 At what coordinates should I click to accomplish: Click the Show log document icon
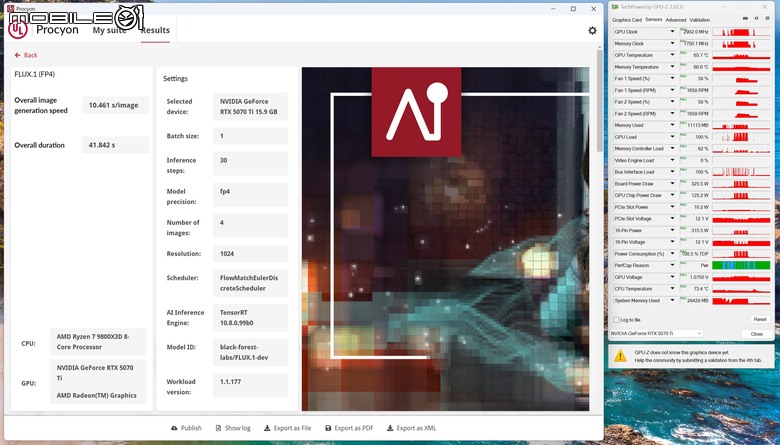tap(218, 428)
